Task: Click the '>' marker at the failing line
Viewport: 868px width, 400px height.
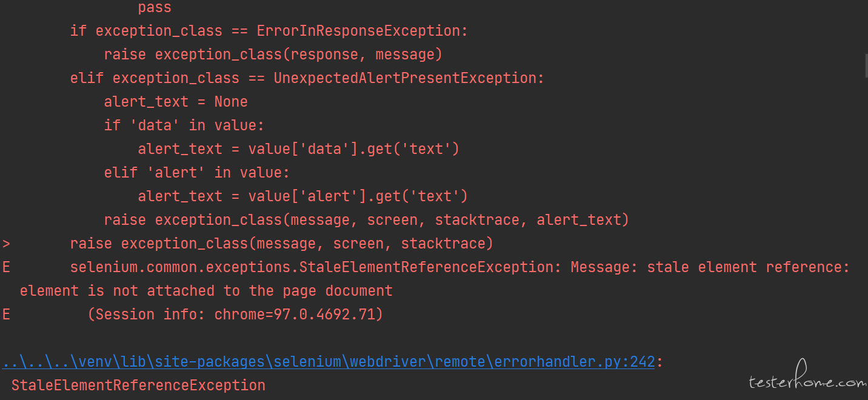Action: pos(6,244)
